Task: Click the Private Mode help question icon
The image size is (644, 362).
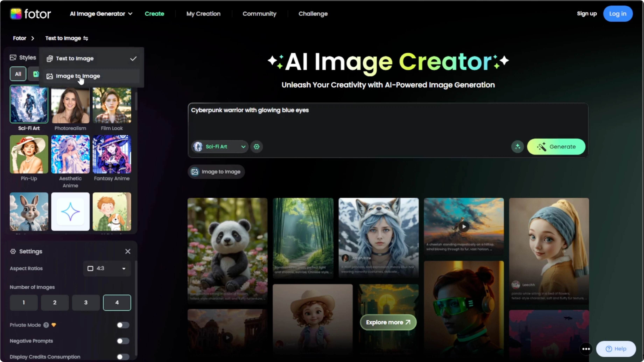Action: [x=46, y=325]
